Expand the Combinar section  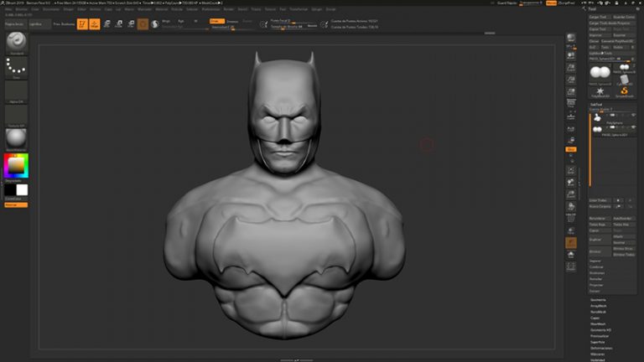pos(596,267)
